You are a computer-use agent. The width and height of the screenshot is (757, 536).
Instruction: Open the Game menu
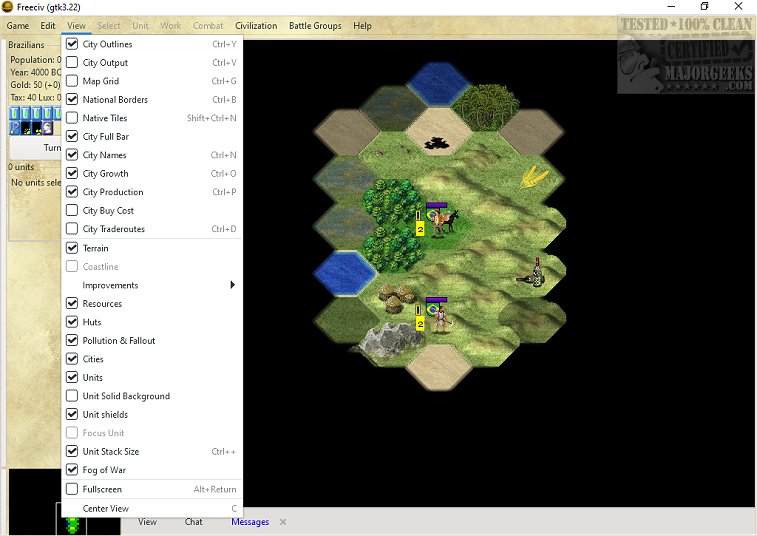pos(18,26)
